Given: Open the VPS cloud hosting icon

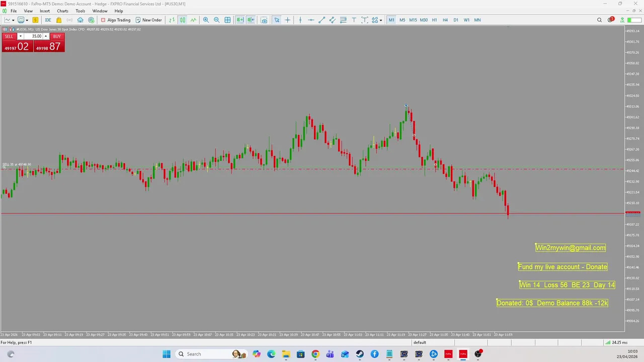Looking at the screenshot, I should point(80,20).
